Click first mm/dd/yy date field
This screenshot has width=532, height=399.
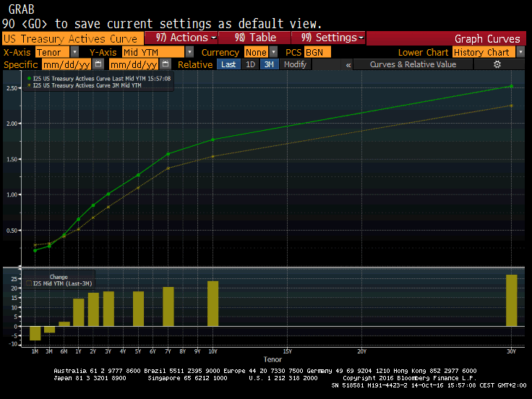(x=66, y=64)
